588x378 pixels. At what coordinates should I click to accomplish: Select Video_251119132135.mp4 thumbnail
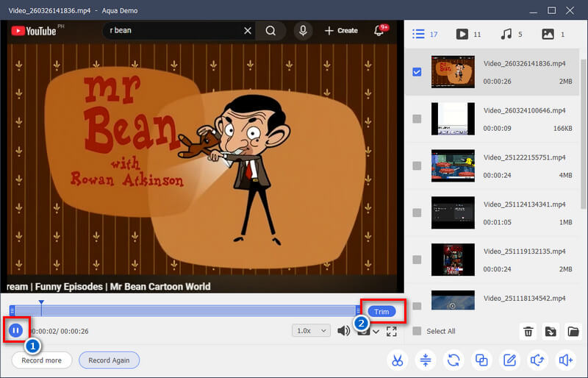click(453, 260)
